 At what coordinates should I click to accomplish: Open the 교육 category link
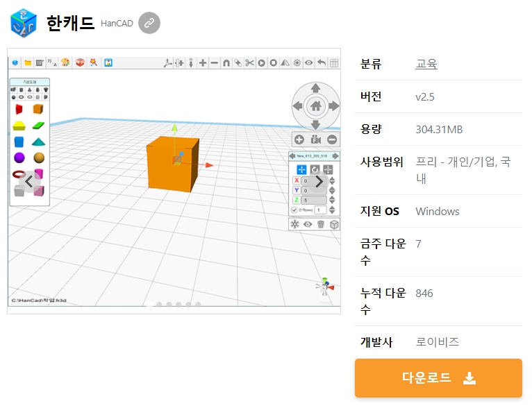pos(426,64)
